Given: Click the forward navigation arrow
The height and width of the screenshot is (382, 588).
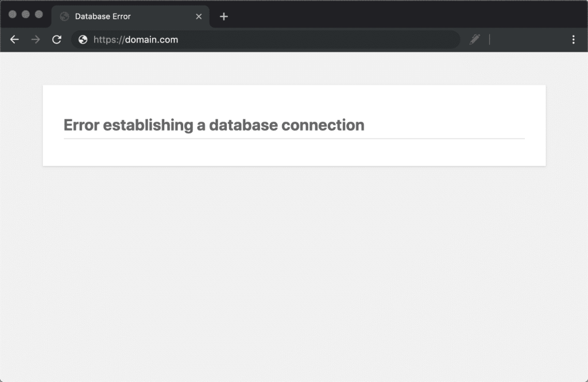Looking at the screenshot, I should tap(36, 40).
